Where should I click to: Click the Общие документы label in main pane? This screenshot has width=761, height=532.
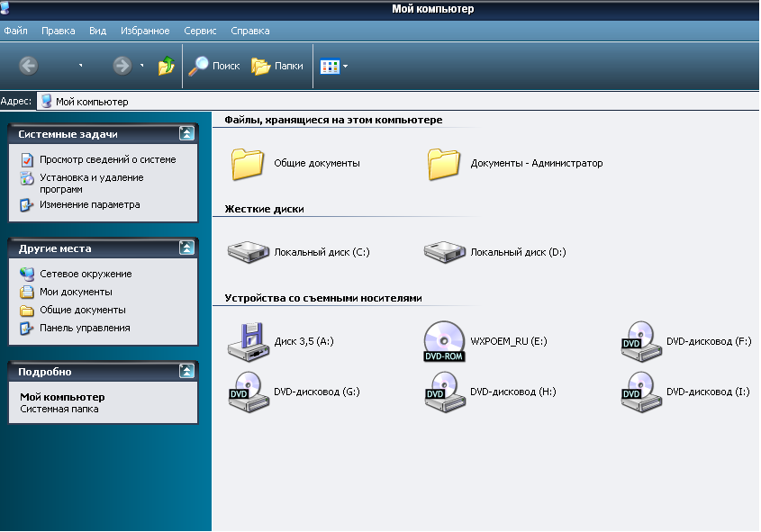[x=317, y=164]
